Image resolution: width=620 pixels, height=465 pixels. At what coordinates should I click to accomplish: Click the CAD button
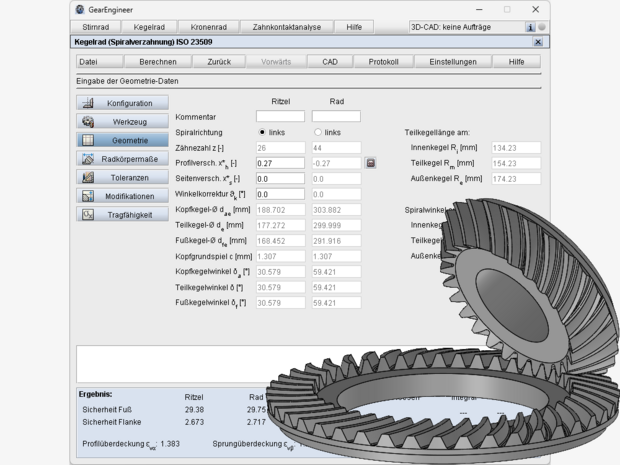[x=330, y=62]
